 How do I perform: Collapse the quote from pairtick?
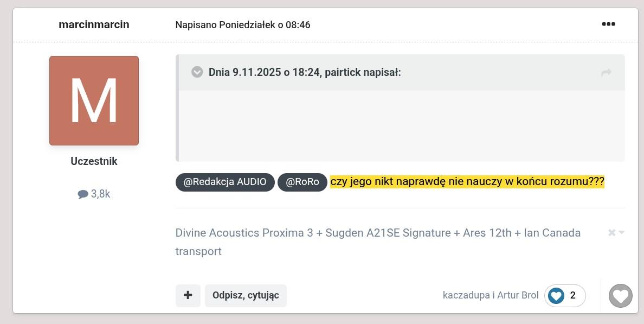coord(197,72)
